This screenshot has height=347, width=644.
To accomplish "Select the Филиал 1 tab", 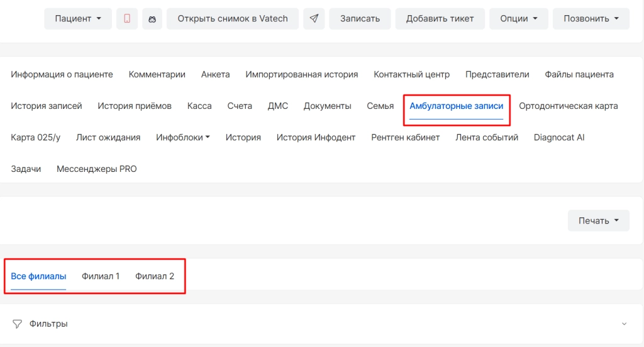I will point(101,276).
